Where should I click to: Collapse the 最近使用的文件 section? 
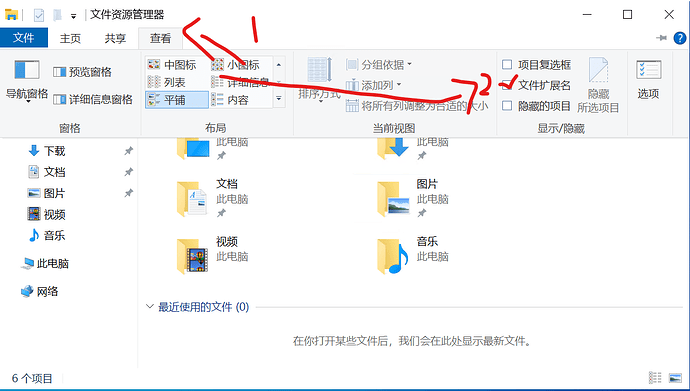[x=150, y=307]
